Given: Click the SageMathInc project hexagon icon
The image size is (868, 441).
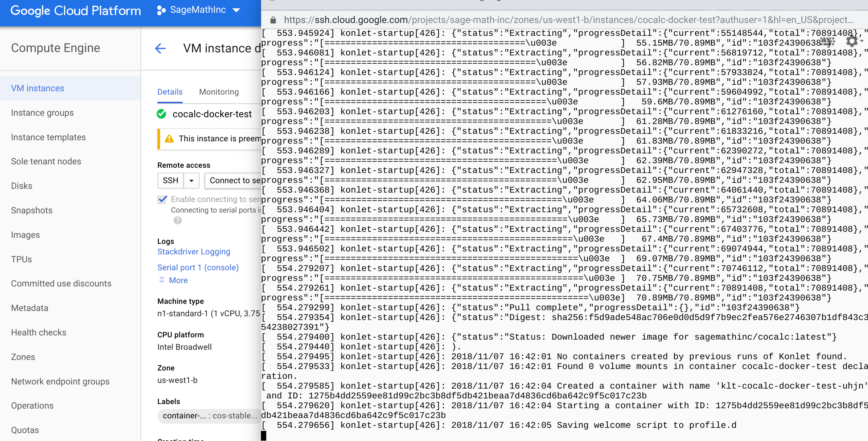Looking at the screenshot, I should click(x=161, y=10).
